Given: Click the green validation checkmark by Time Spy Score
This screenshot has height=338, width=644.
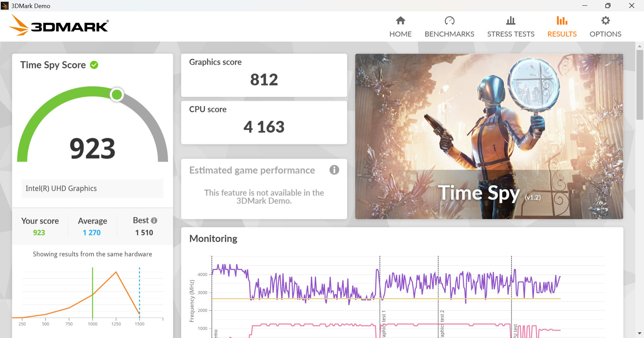Looking at the screenshot, I should click(x=94, y=65).
